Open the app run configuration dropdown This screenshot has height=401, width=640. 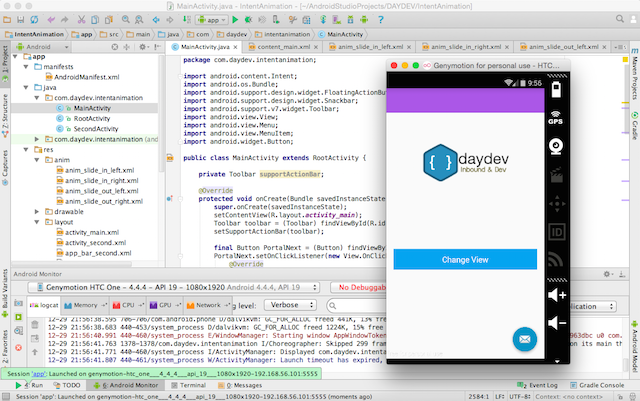[212, 20]
